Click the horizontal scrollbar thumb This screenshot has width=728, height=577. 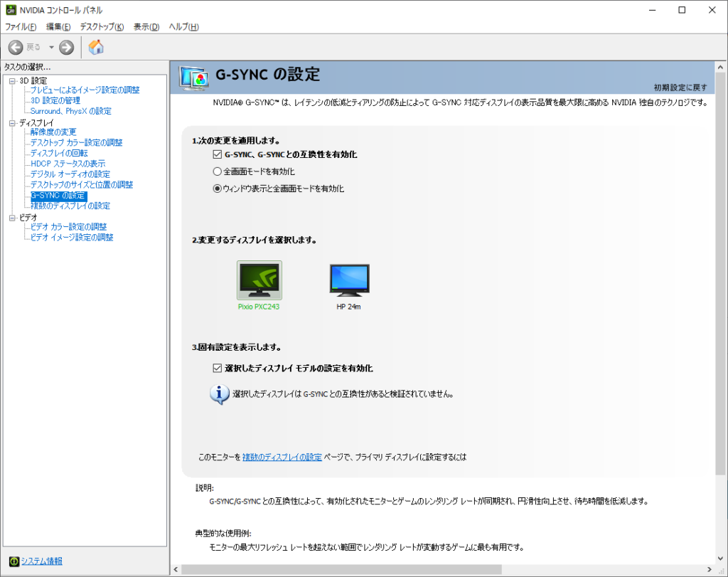click(342, 569)
